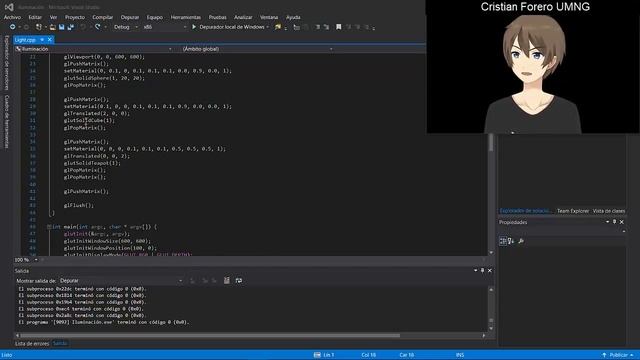This screenshot has height=360, width=640.
Task: Open the Pruebas menu
Action: pyautogui.click(x=218, y=17)
